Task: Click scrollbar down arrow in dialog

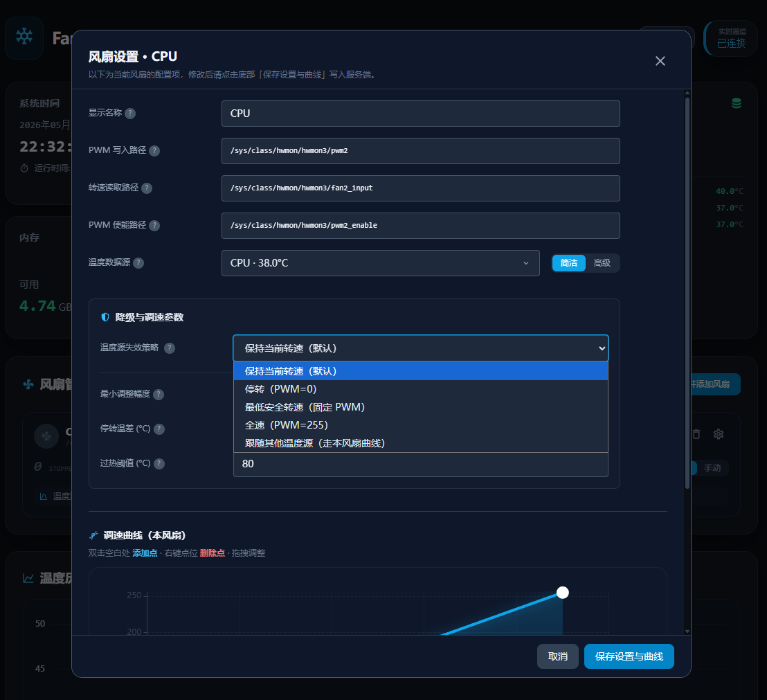Action: point(687,631)
